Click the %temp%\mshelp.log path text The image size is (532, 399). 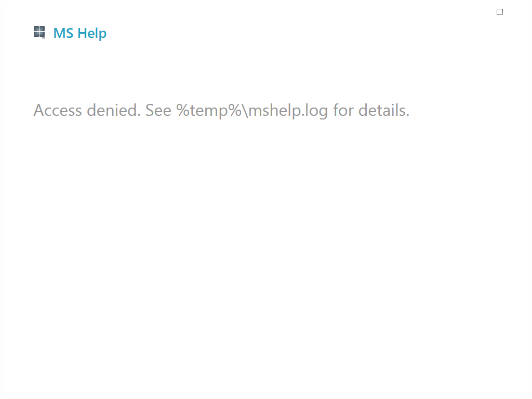252,111
